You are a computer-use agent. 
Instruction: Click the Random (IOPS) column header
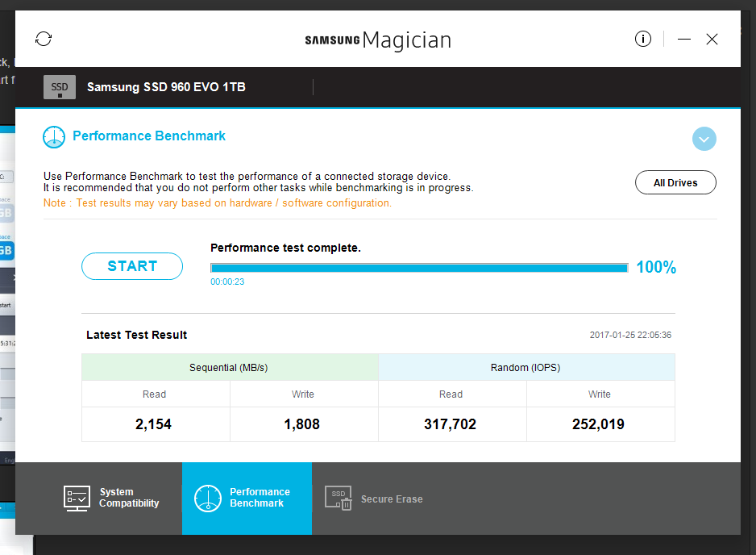525,367
